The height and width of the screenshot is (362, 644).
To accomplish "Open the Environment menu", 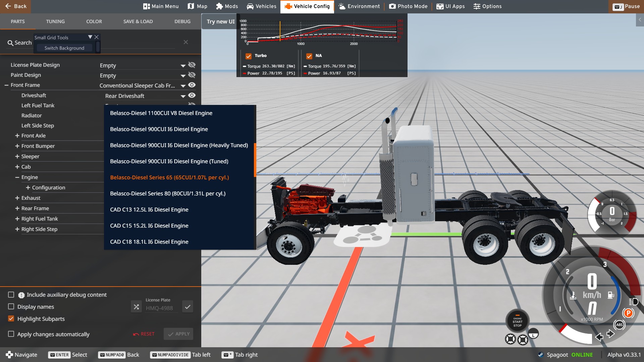I will pos(359,6).
